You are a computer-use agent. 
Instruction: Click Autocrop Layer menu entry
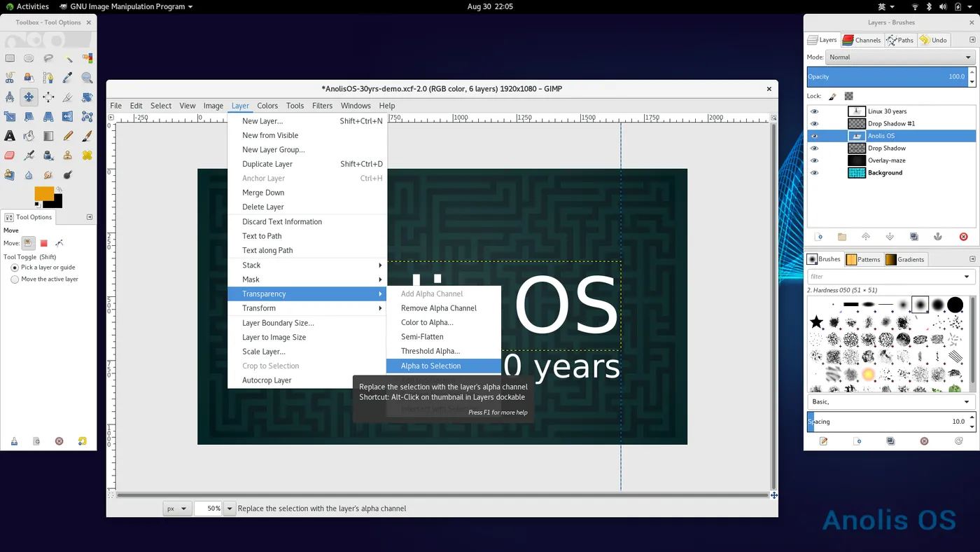tap(308, 380)
